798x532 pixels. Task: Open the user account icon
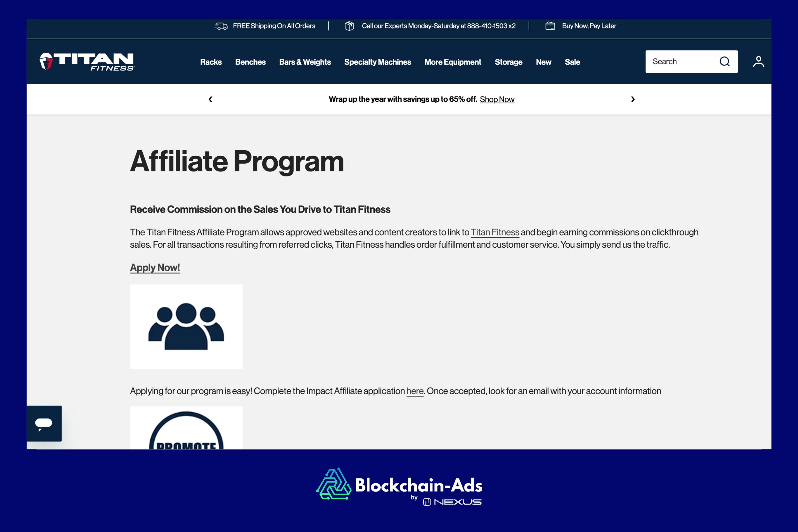(x=758, y=62)
